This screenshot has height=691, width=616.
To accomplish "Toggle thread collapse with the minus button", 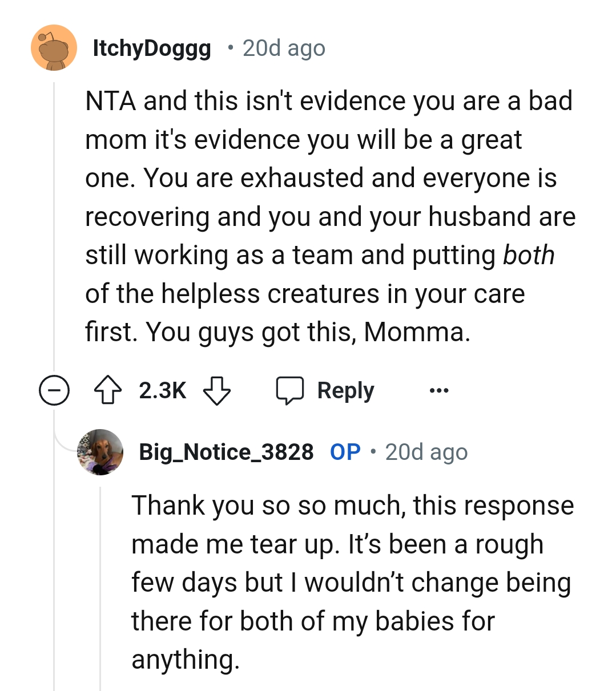I will [54, 390].
